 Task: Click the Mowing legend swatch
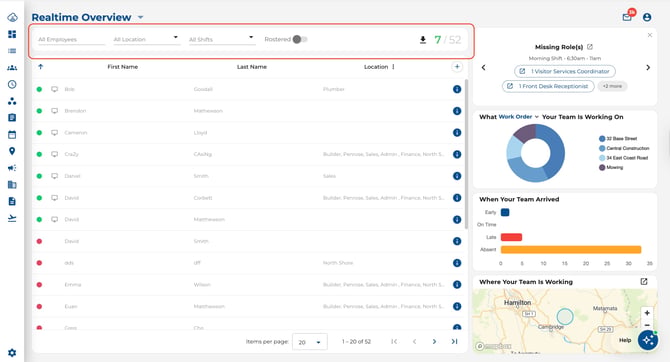pos(602,168)
